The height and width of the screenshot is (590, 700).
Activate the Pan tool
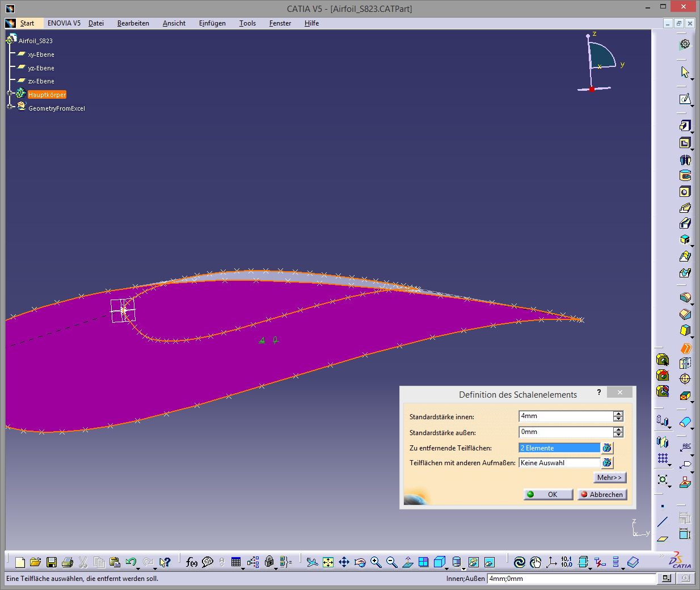(x=344, y=562)
